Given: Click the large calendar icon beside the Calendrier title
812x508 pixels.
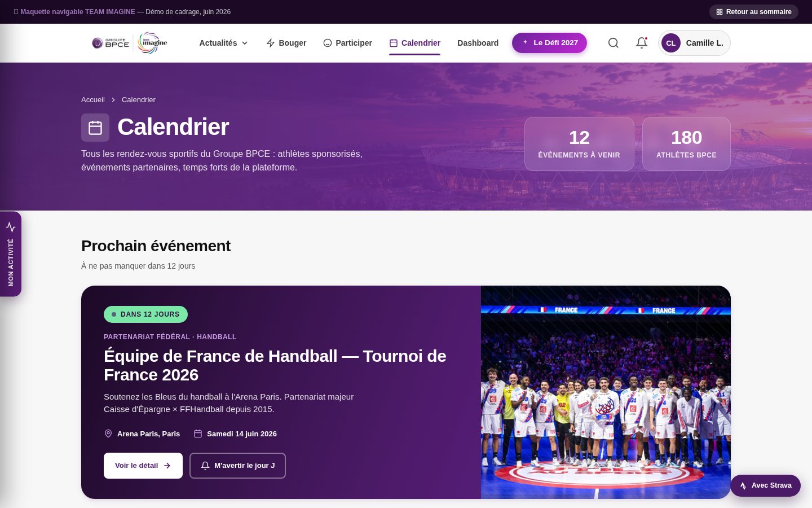Looking at the screenshot, I should (95, 128).
